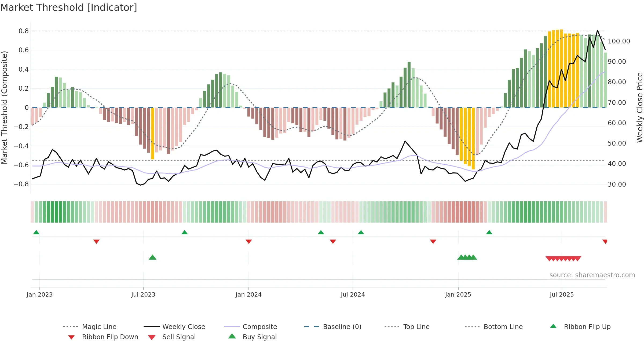Image resolution: width=644 pixels, height=362 pixels.
Task: Toggle the Baseline (0) legend entry
Action: [333, 327]
